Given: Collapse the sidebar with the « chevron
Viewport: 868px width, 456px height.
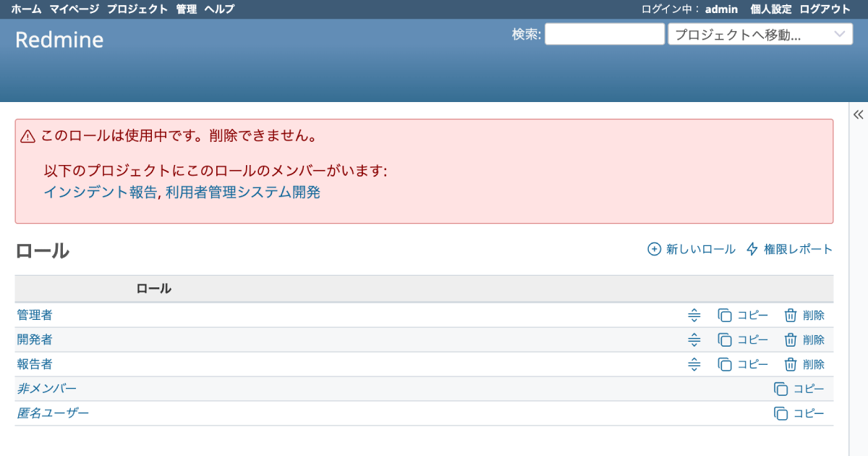Looking at the screenshot, I should [858, 114].
